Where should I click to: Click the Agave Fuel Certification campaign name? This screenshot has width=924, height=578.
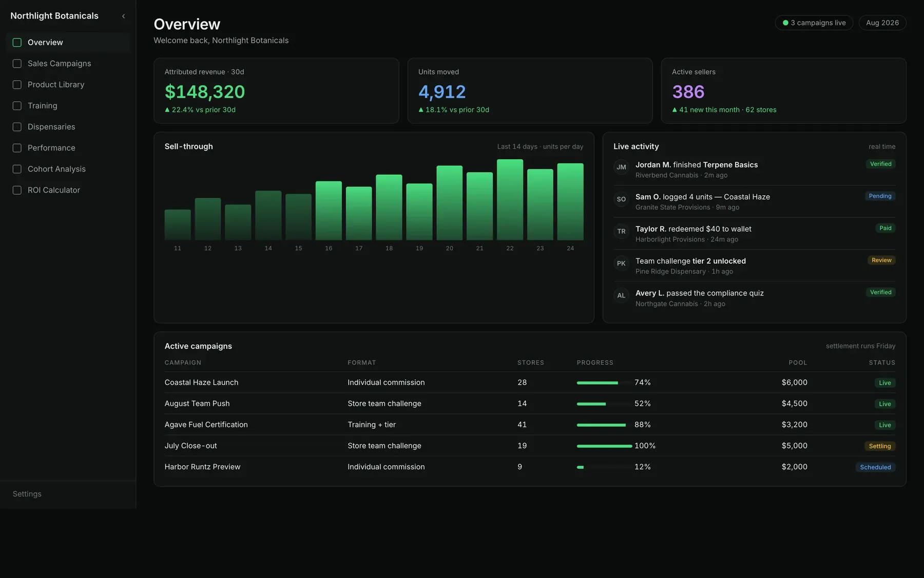tap(206, 424)
